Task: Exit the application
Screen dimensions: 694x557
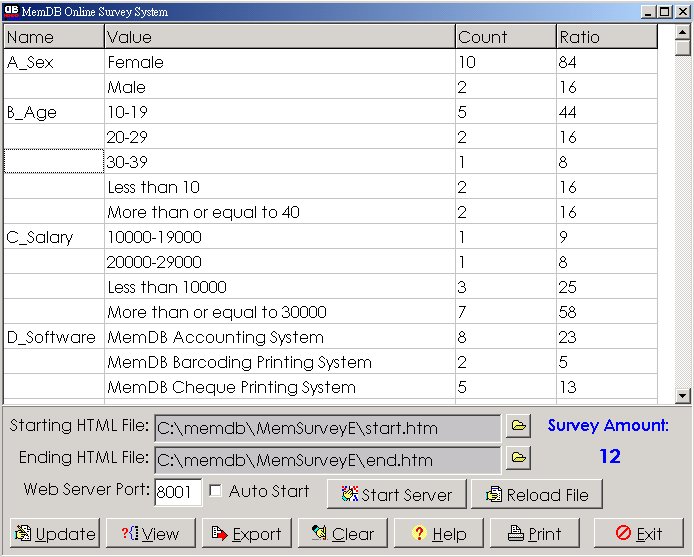Action: (x=639, y=534)
